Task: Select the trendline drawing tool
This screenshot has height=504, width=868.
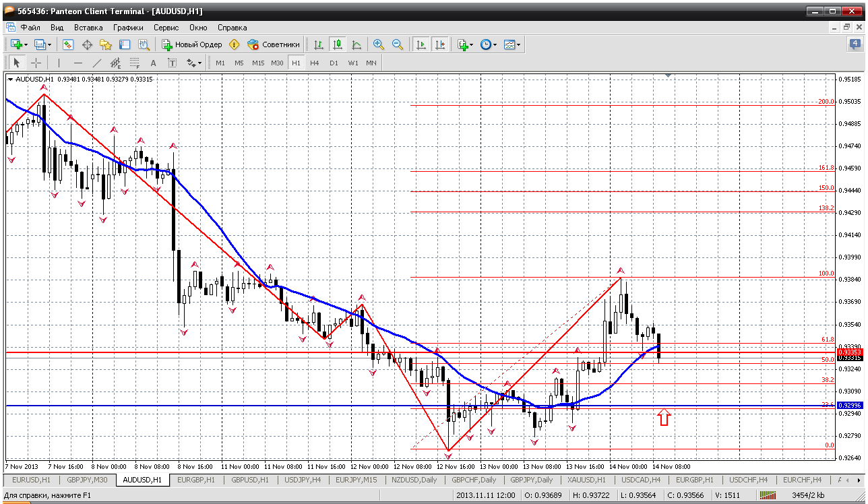Action: coord(97,63)
